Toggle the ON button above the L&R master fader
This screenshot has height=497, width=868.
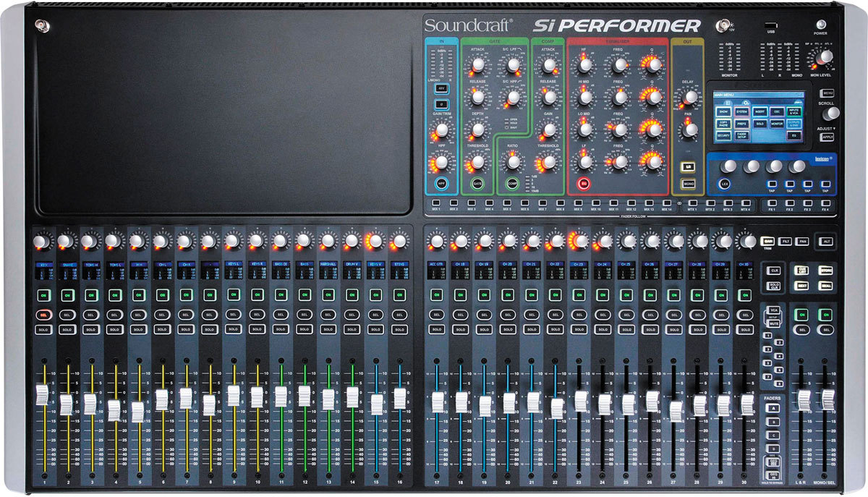(x=801, y=315)
